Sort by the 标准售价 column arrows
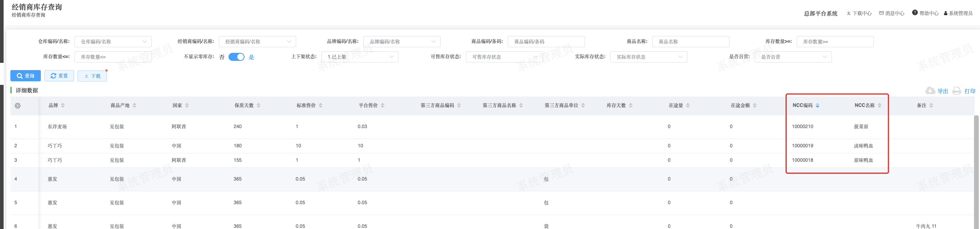The width and height of the screenshot is (980, 229). (x=321, y=105)
